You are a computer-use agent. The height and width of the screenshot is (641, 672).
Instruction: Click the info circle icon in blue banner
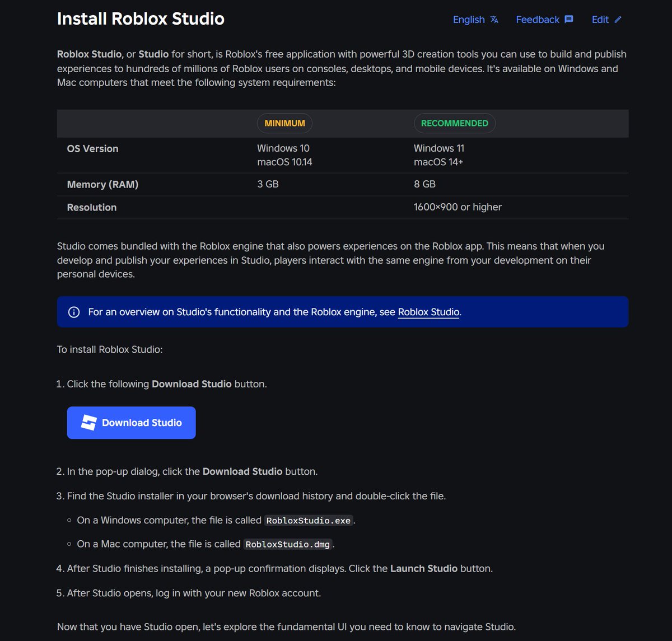point(74,312)
